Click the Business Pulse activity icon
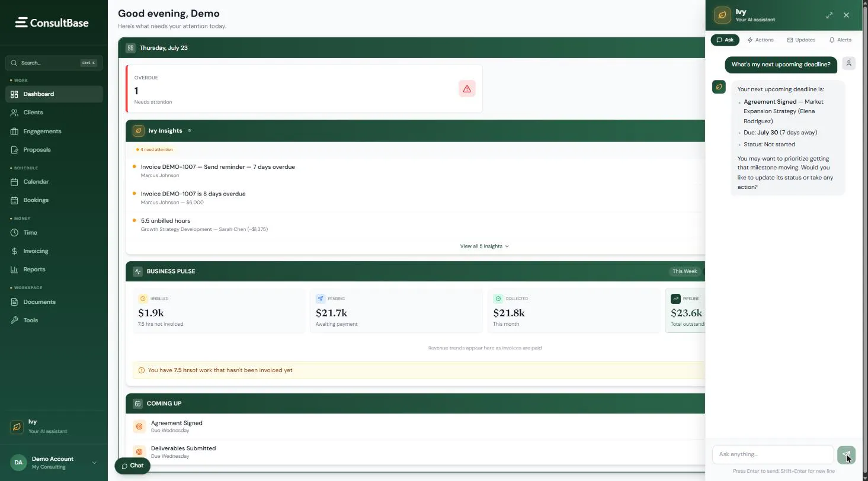 pos(138,271)
